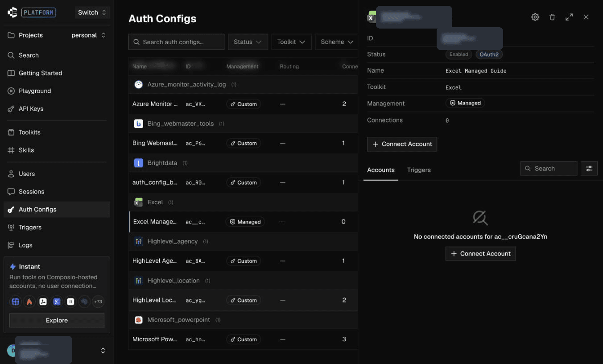Click the Azure_monitor_activity_log toolkit icon
603x364 pixels.
tap(139, 84)
